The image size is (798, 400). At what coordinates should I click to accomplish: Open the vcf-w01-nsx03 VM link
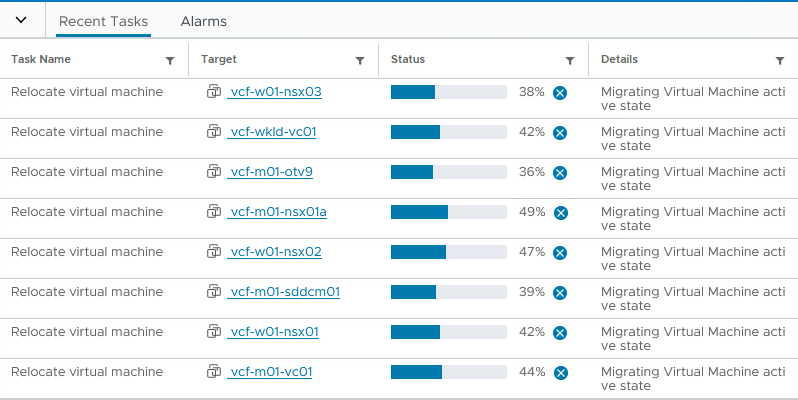275,92
